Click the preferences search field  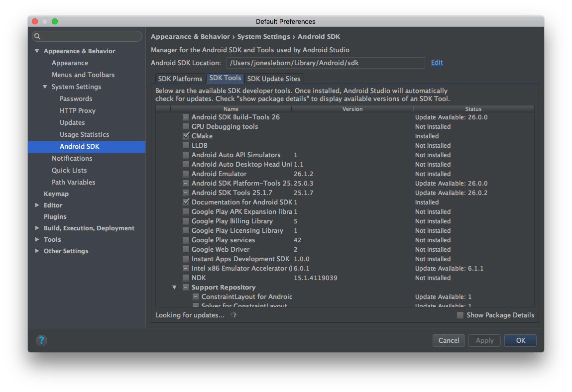pos(87,36)
